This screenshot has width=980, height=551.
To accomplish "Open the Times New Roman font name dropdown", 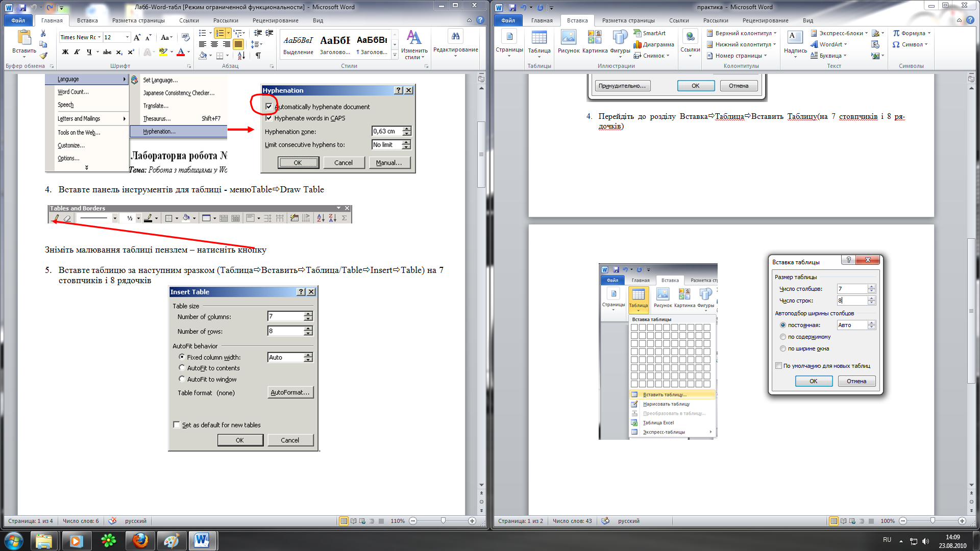I will pos(100,37).
